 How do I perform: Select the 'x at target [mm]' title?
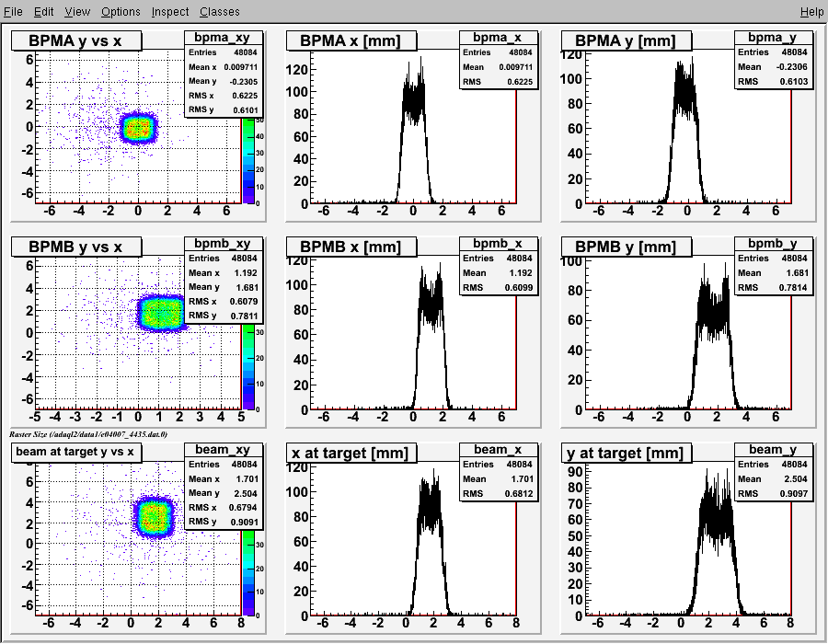pyautogui.click(x=351, y=453)
